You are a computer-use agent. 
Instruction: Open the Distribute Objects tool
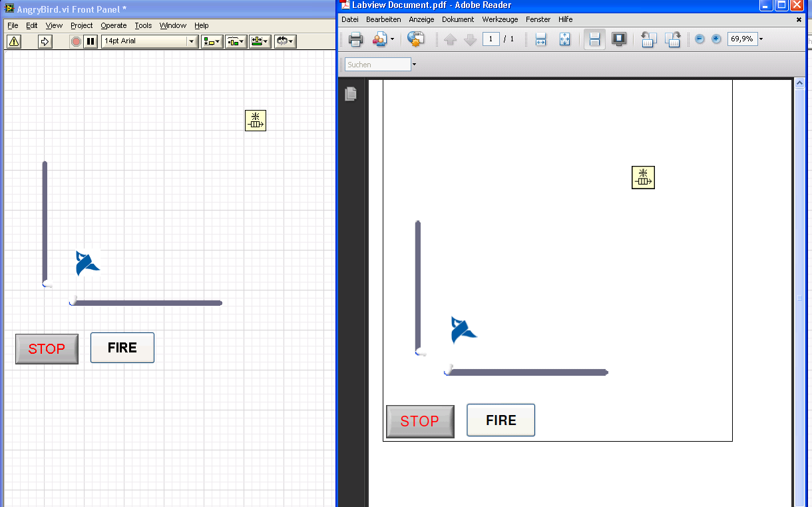point(236,41)
